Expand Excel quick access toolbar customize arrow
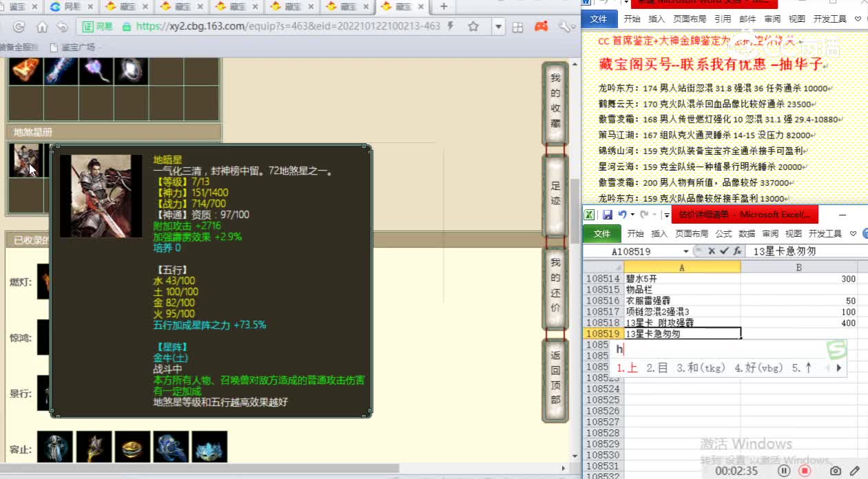The image size is (868, 479). click(666, 215)
